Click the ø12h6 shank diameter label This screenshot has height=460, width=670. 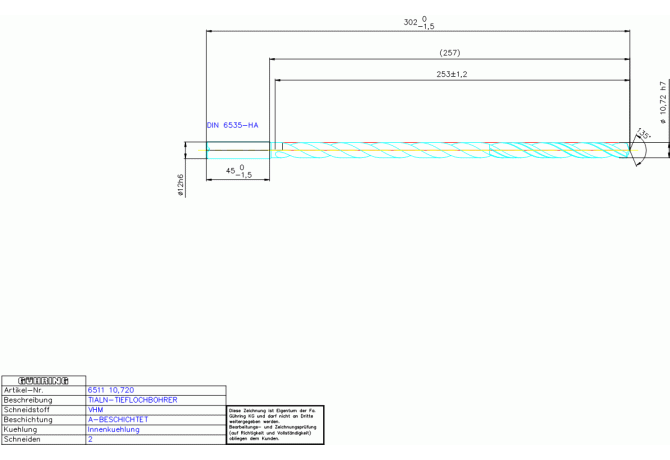point(180,185)
